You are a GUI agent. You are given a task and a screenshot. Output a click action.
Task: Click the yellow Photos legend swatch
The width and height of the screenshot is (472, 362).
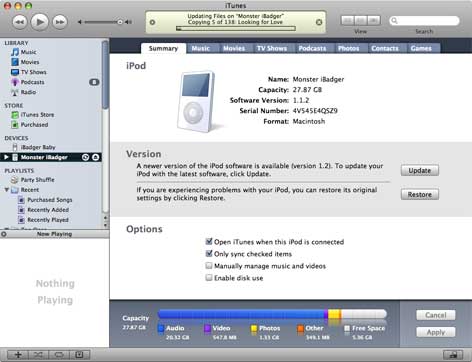tap(254, 329)
